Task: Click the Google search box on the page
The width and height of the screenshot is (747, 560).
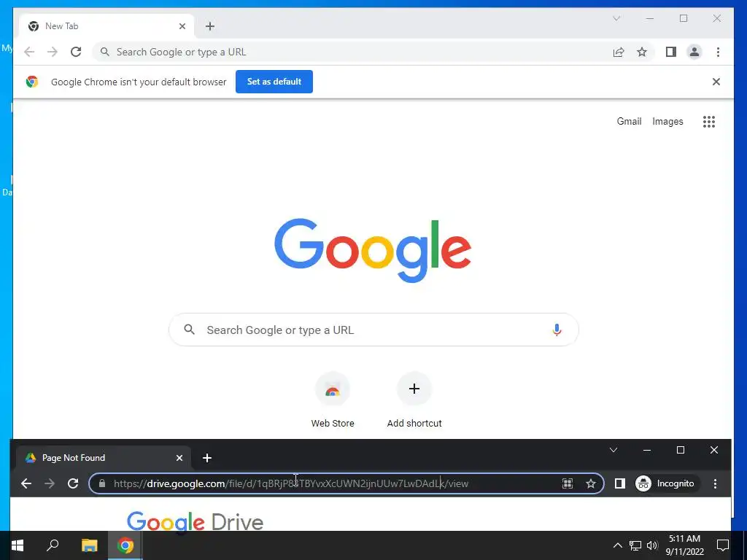Action: (x=373, y=330)
